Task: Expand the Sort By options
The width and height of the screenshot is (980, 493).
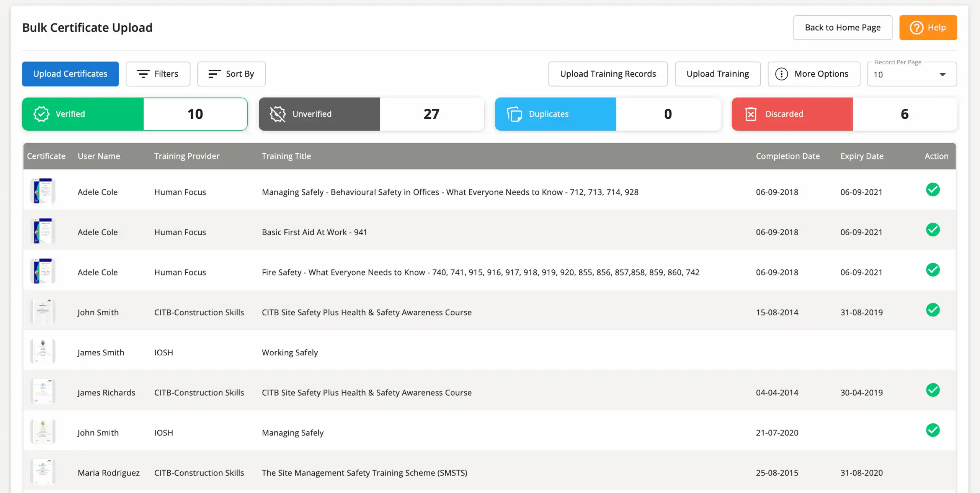Action: click(231, 74)
